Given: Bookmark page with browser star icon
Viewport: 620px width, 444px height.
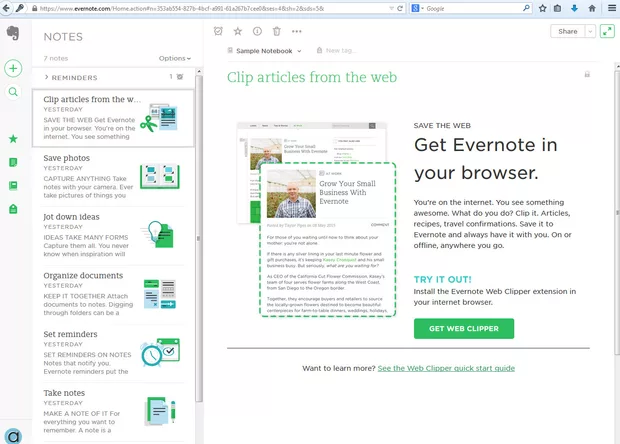Looking at the screenshot, I should 542,8.
